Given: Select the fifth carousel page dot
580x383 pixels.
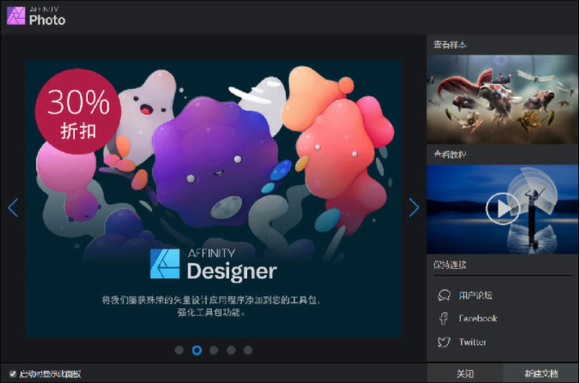Looking at the screenshot, I should click(x=248, y=350).
